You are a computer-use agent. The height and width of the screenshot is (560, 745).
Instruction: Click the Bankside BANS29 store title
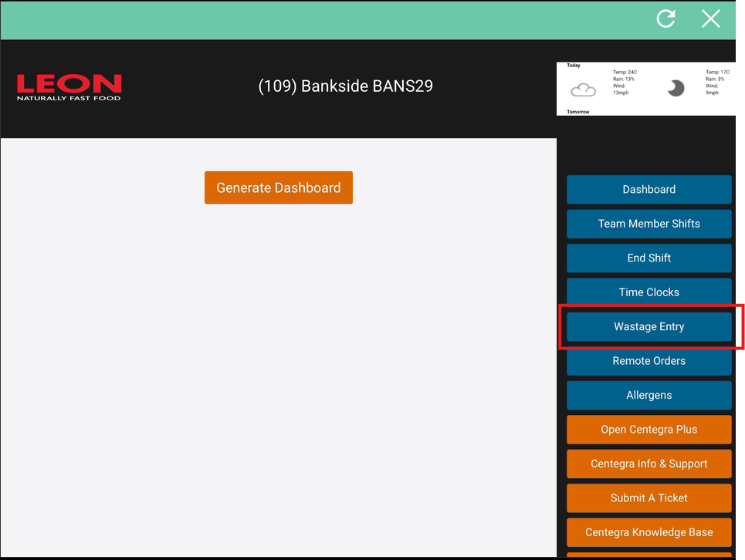tap(345, 86)
